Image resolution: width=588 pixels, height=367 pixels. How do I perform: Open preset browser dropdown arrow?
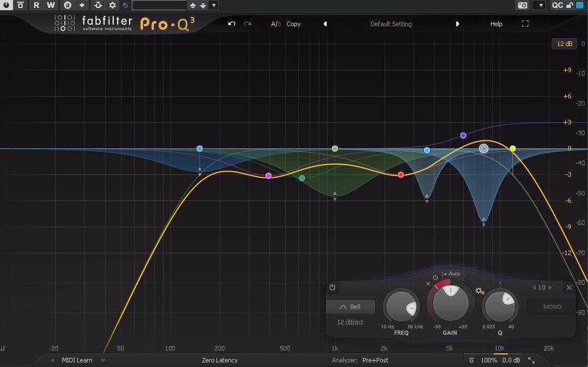[x=214, y=5]
